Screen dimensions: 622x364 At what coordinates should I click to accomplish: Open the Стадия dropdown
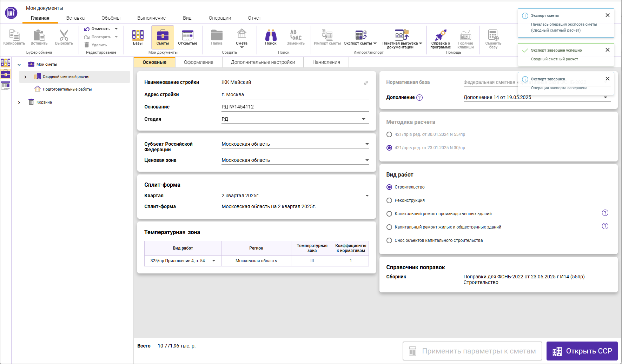[364, 119]
